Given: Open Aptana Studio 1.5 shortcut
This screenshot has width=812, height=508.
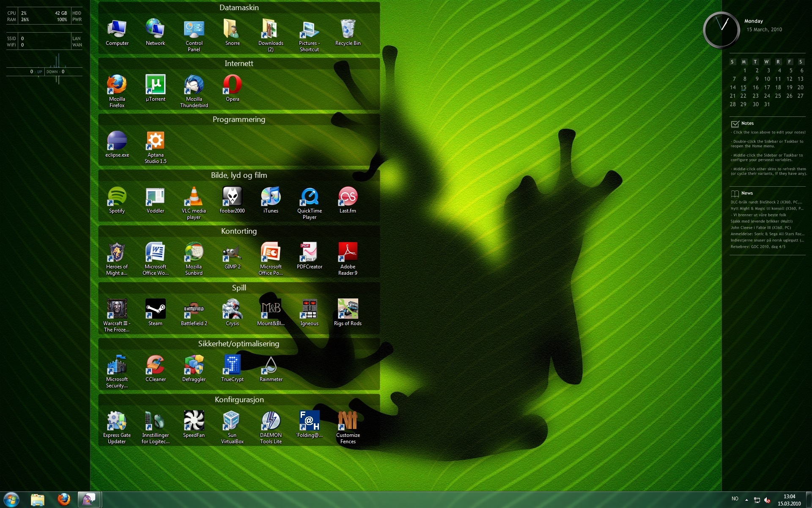Looking at the screenshot, I should [155, 147].
